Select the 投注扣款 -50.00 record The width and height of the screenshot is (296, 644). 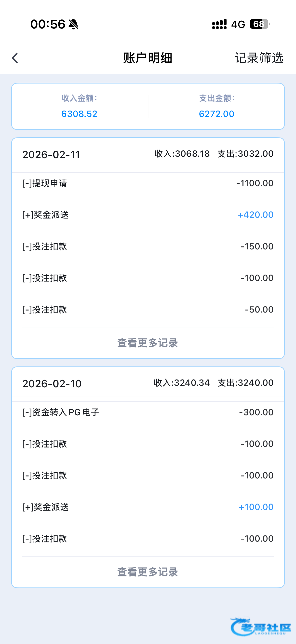coord(148,309)
